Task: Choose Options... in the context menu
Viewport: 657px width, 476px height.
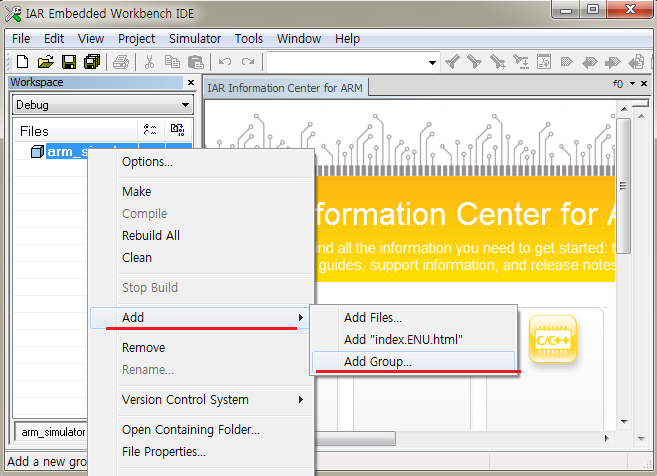Action: 202,162
